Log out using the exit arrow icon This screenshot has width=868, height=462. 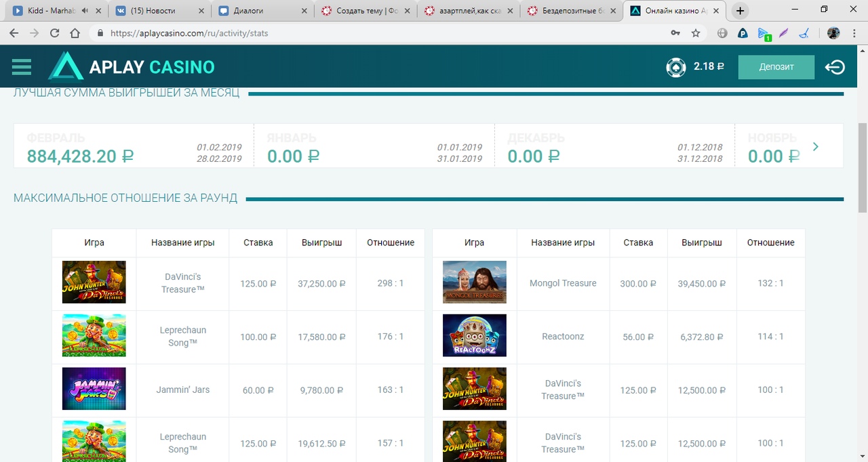835,67
